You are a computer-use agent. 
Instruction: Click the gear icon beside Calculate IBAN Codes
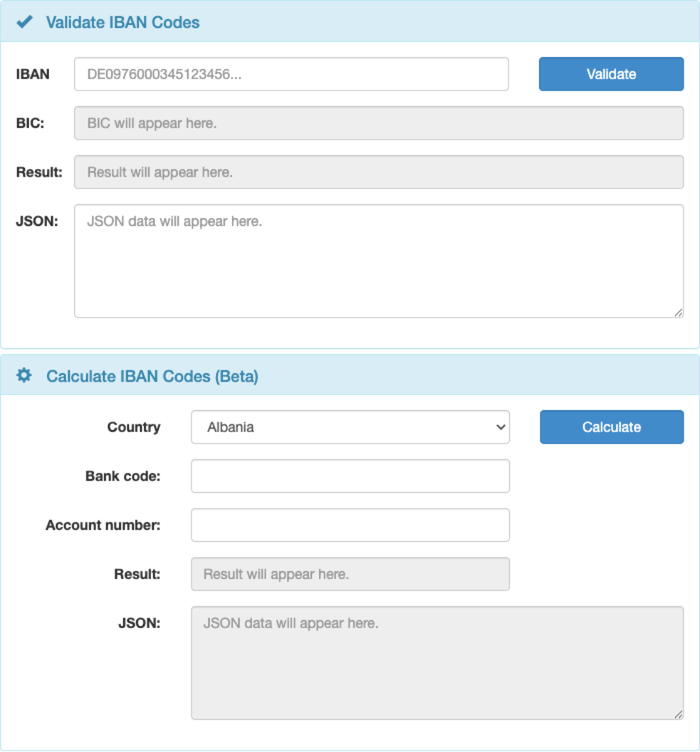24,375
